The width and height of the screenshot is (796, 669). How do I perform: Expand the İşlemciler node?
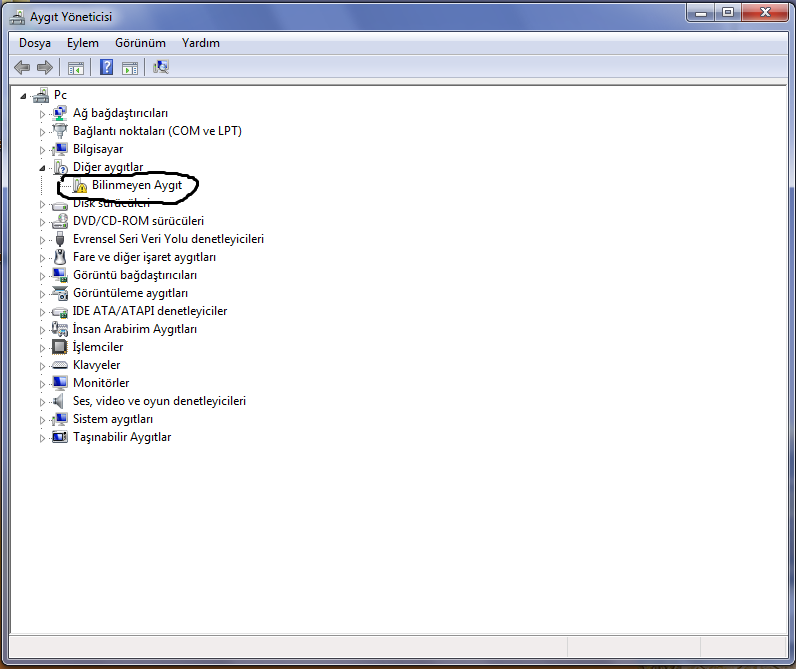42,348
